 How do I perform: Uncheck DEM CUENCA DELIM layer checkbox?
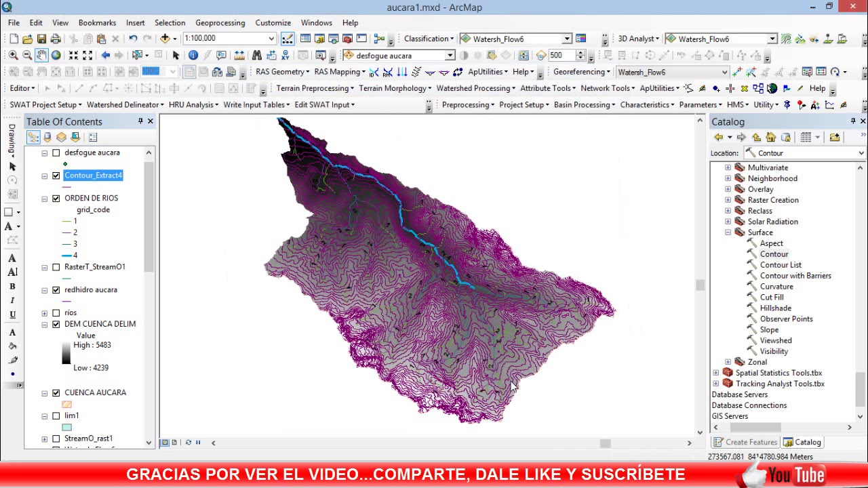click(x=56, y=325)
